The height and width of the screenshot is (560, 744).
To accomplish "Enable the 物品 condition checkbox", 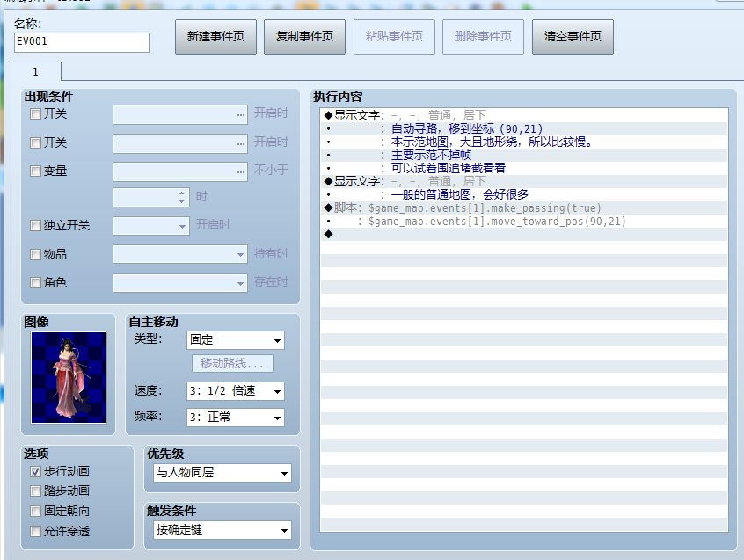I will coord(35,254).
